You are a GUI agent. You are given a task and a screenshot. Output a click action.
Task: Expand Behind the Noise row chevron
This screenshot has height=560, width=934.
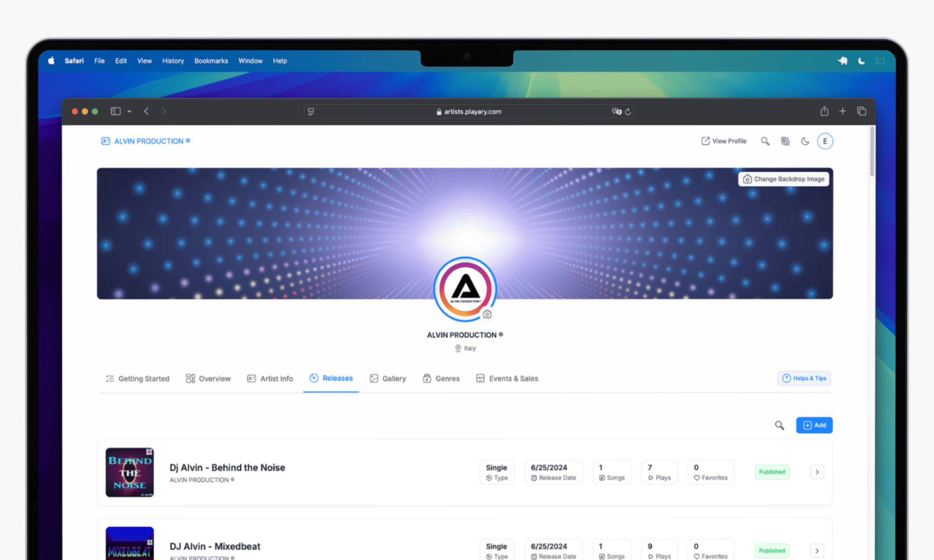tap(817, 472)
